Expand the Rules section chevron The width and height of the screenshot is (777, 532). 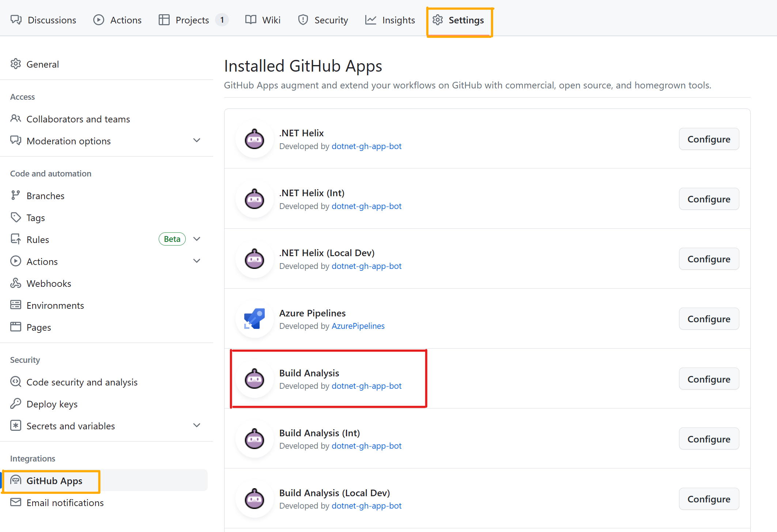point(197,239)
